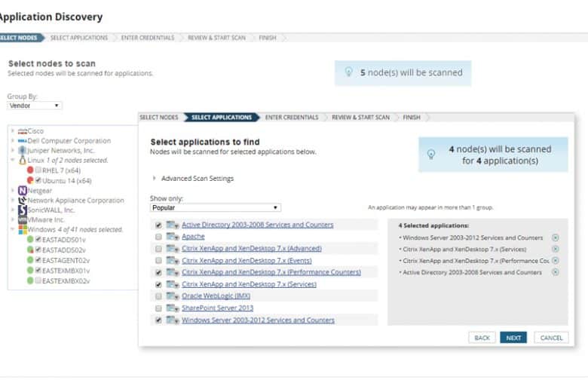Click the SonicWALL vendor icon

[23, 210]
